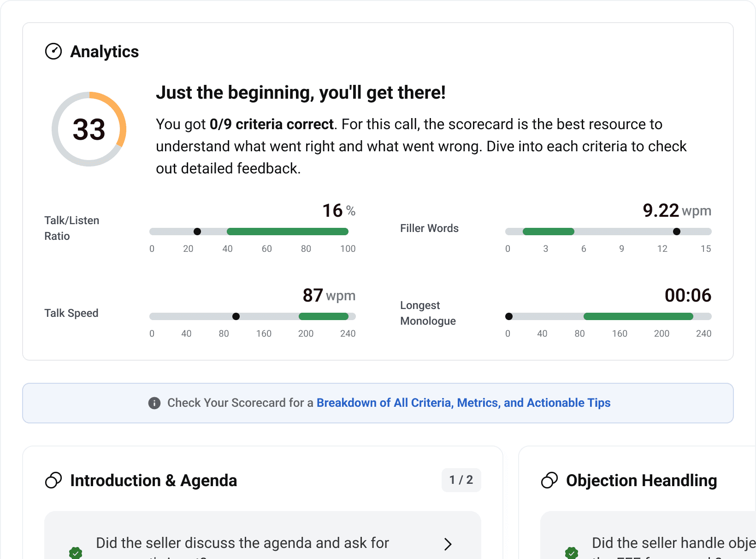Click the Longest Monologue slider marker

click(509, 316)
